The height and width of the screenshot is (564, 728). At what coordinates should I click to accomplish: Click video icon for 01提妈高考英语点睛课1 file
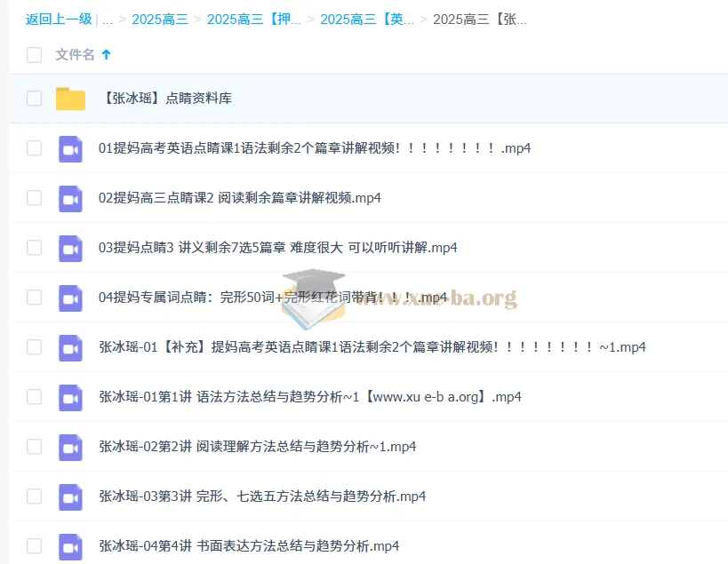[70, 148]
